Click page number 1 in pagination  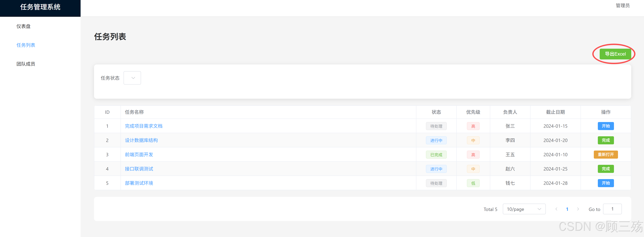pos(567,209)
